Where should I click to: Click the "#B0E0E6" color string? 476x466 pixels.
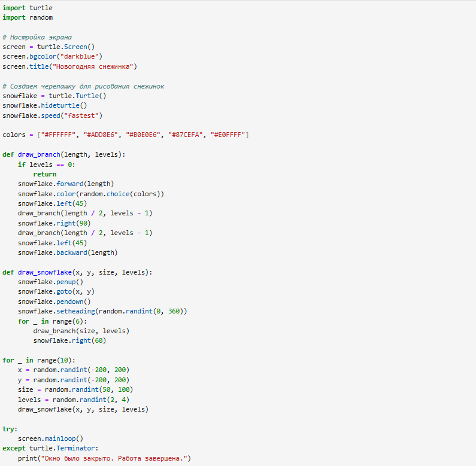[143, 135]
